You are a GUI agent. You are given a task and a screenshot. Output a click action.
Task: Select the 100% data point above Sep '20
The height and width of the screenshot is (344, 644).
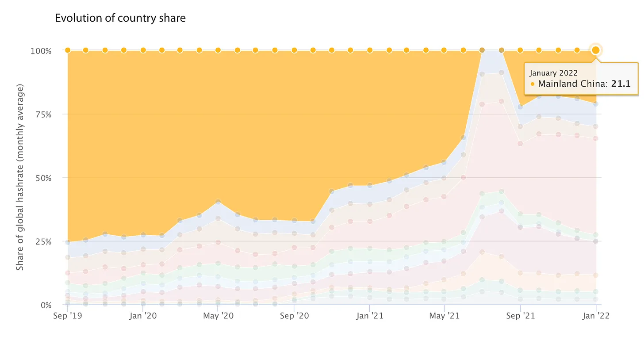coord(294,50)
